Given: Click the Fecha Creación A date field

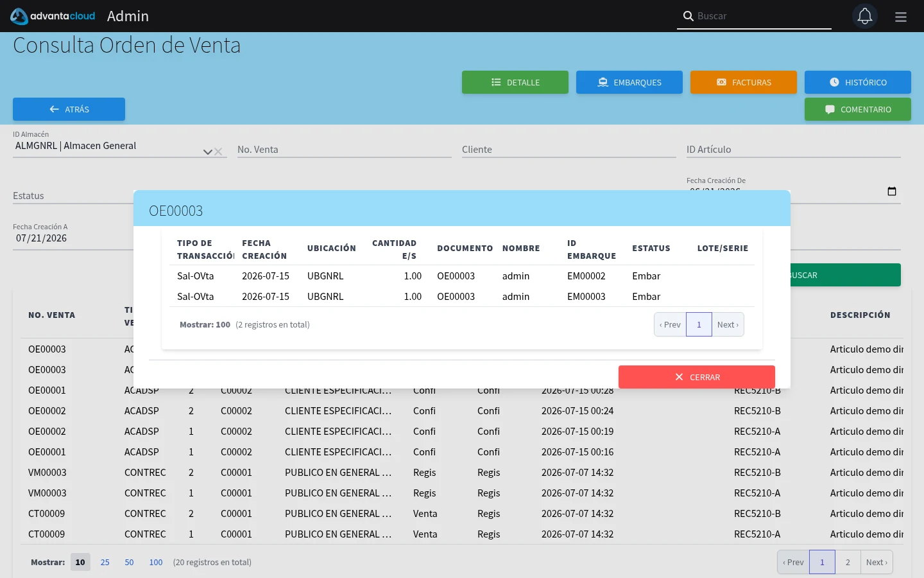Looking at the screenshot, I should click(73, 238).
